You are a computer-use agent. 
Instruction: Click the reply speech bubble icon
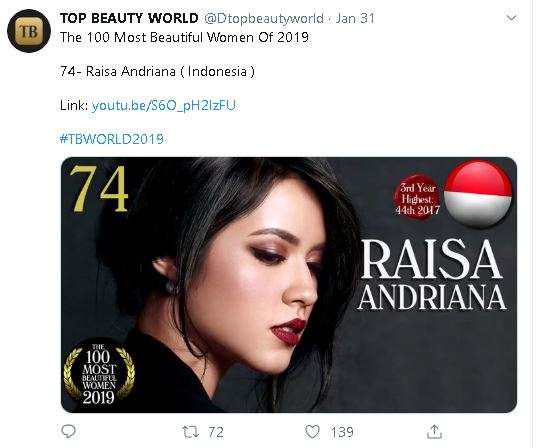click(68, 432)
